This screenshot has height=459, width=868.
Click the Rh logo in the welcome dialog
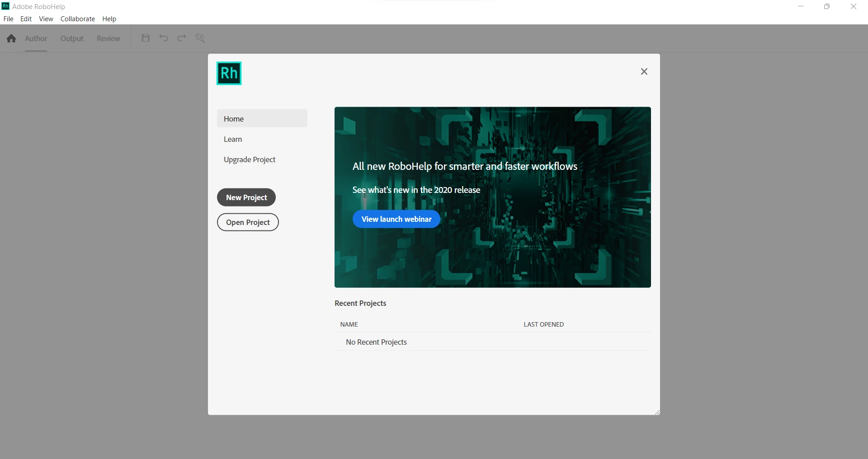coord(229,73)
